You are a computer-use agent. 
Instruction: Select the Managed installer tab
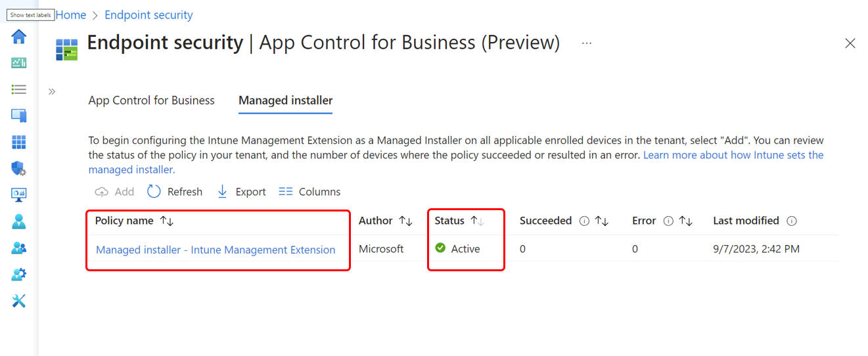(x=286, y=100)
